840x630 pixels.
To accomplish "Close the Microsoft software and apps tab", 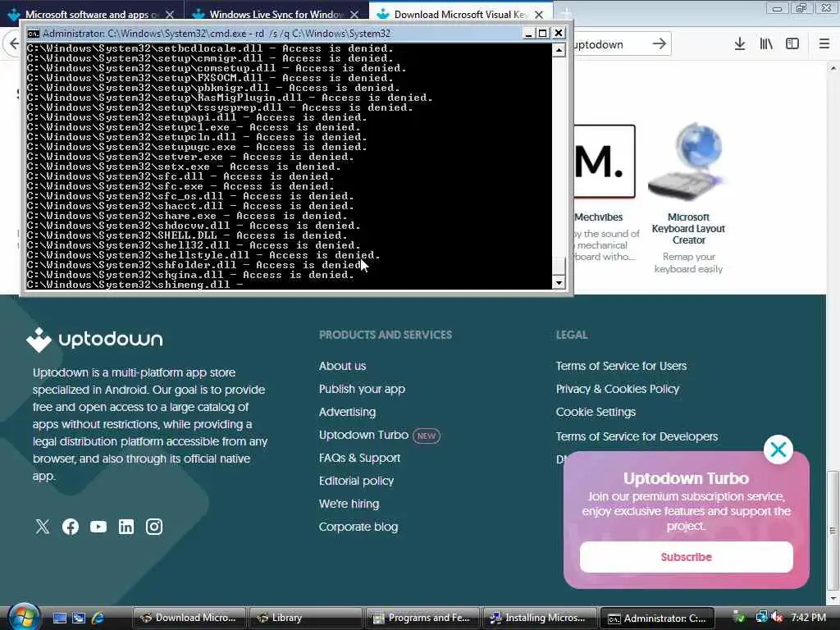I will click(x=170, y=15).
